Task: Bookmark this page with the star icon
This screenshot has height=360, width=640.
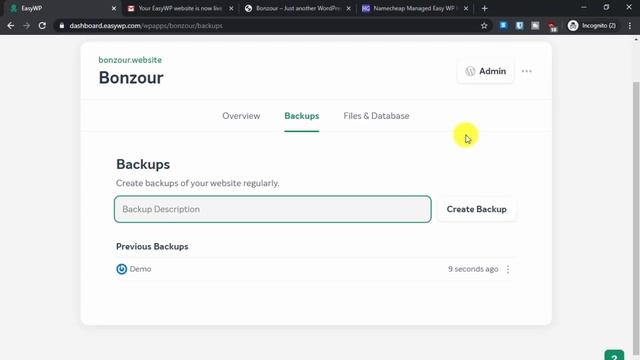Action: 484,26
